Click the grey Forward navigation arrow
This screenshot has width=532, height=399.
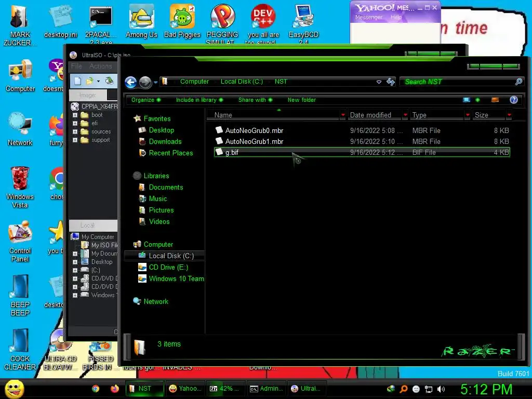pos(145,82)
